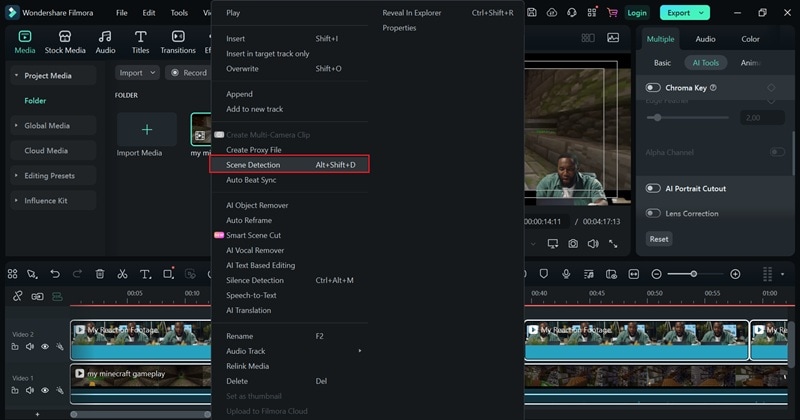Click the Reset button
The width and height of the screenshot is (800, 420).
tap(659, 239)
